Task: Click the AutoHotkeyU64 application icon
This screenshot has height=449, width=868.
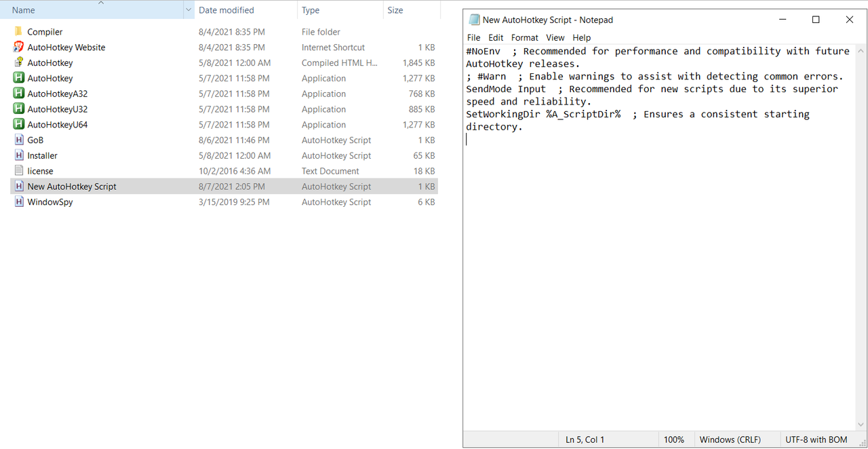Action: [19, 125]
